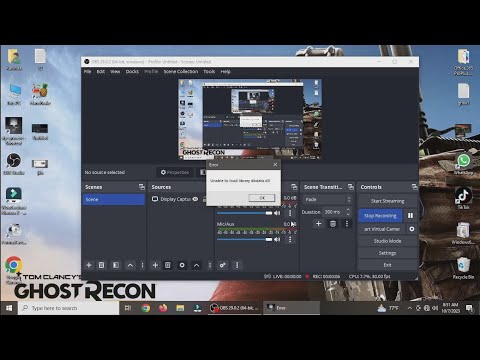Click Start Virtual Camera button
This screenshot has height=360, width=480.
(382, 229)
